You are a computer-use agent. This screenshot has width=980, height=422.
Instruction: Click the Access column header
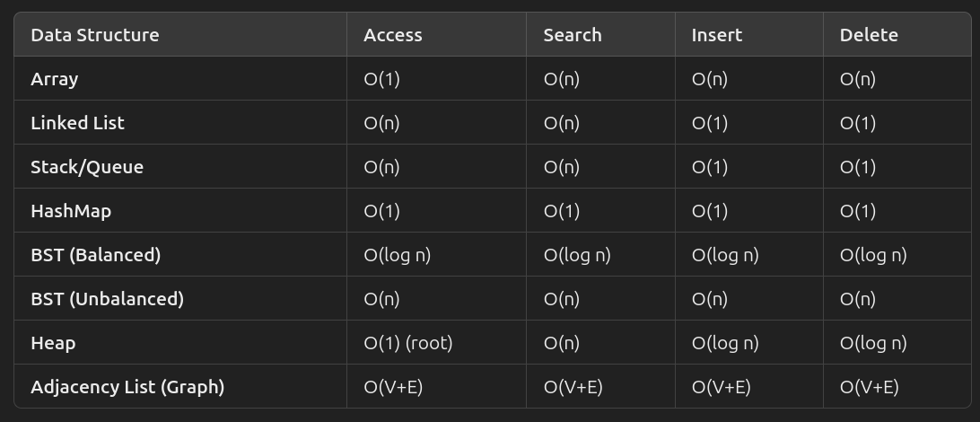[392, 35]
